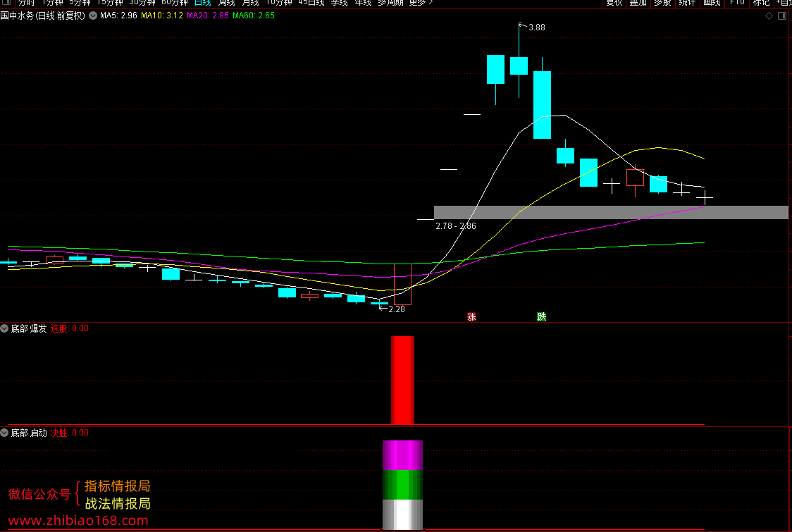Activate the 画线 drawing tool button
Image resolution: width=792 pixels, height=532 pixels.
pyautogui.click(x=712, y=3)
